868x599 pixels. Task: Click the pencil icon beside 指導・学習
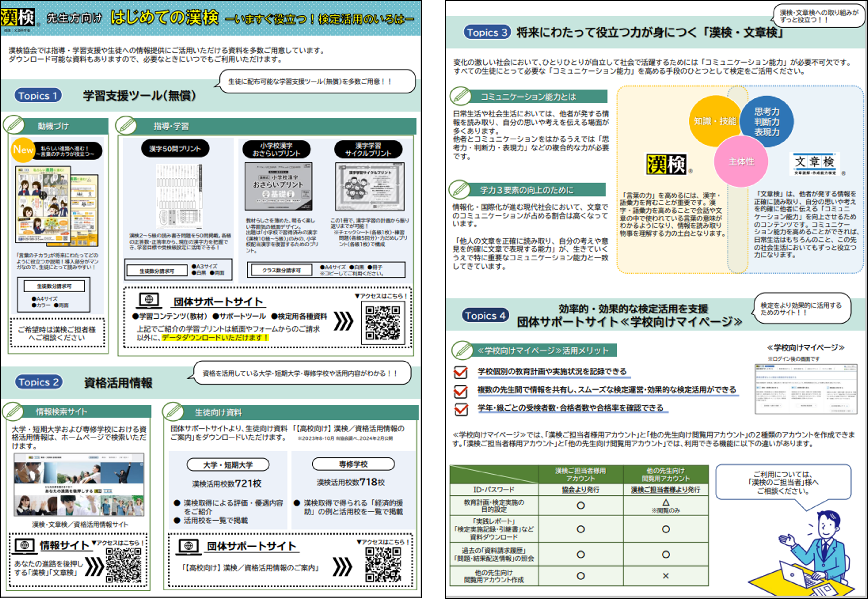(x=126, y=125)
